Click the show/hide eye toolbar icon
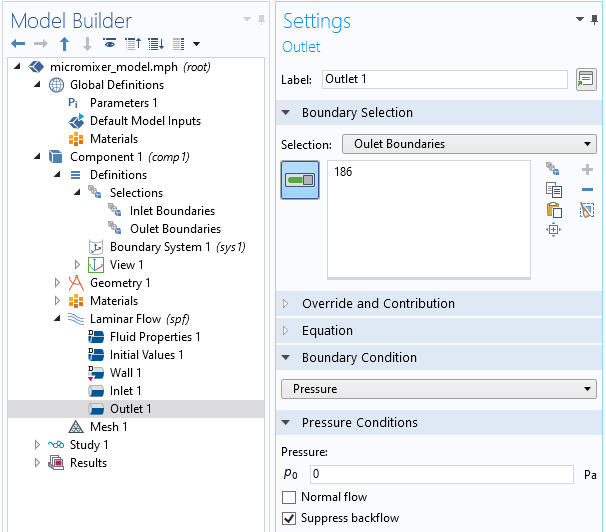Image resolution: width=606 pixels, height=532 pixels. pos(110,43)
